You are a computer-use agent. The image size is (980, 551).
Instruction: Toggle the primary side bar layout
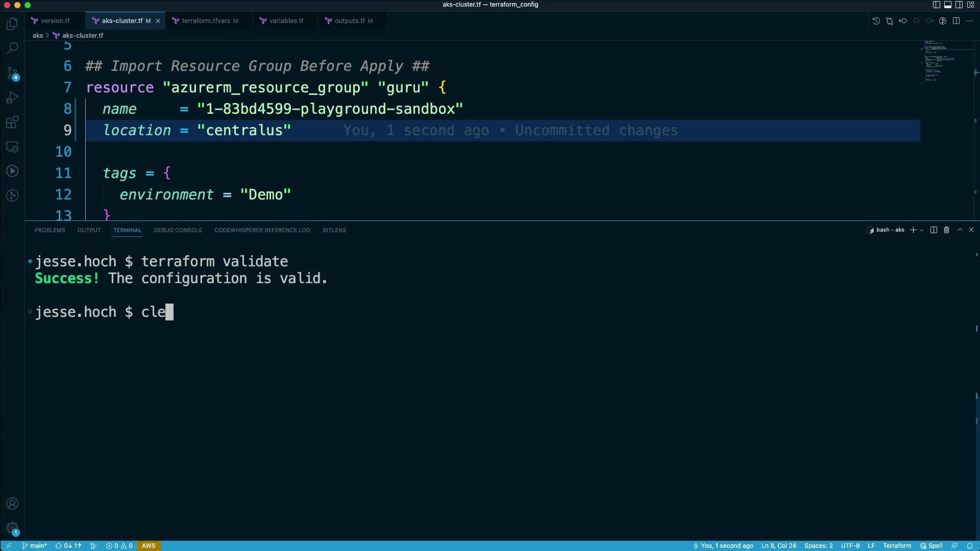tap(936, 5)
